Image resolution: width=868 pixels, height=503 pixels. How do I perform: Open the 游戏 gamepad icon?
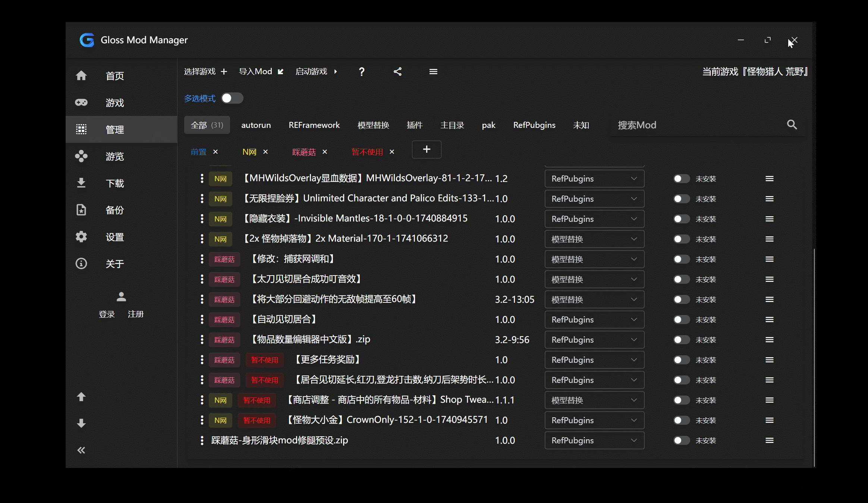pyautogui.click(x=81, y=103)
